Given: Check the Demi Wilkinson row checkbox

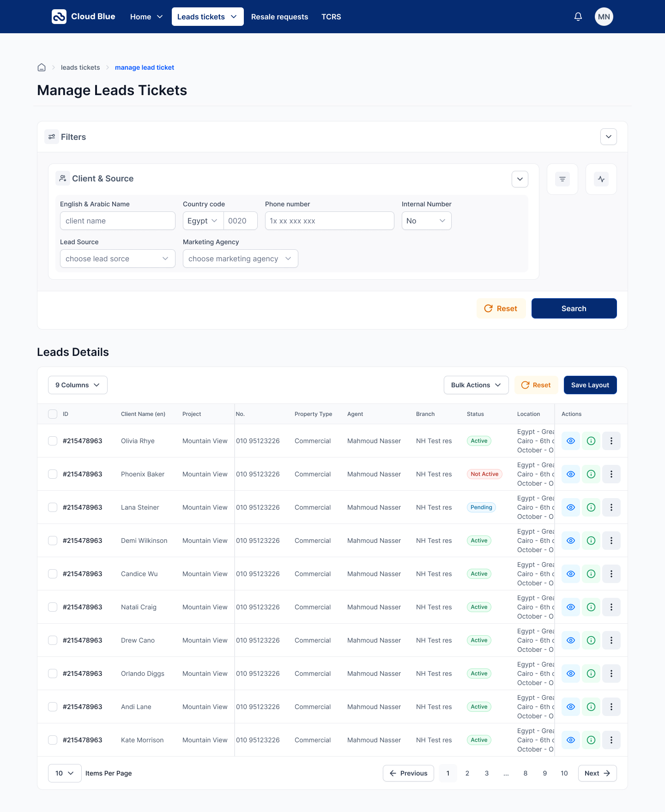Looking at the screenshot, I should pyautogui.click(x=53, y=541).
